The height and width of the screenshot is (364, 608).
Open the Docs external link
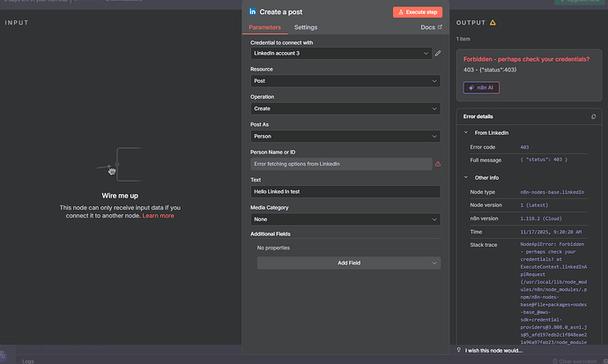pos(431,28)
